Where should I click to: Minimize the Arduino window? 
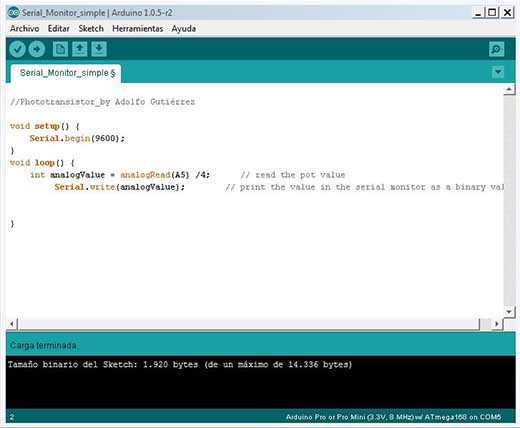478,13
